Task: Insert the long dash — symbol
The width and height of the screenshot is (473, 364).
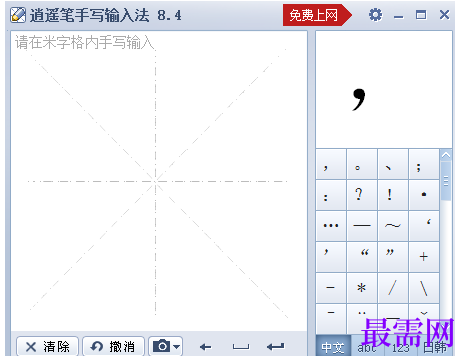Action: click(362, 226)
